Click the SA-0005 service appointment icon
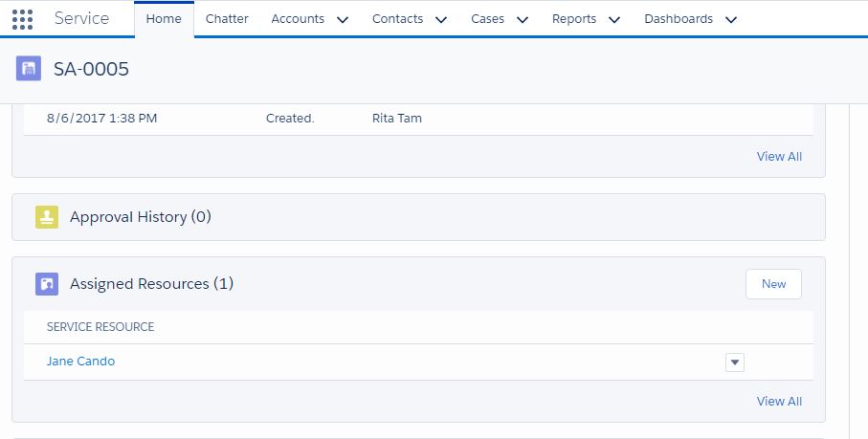Viewport: 868px width, 439px height. coord(29,69)
